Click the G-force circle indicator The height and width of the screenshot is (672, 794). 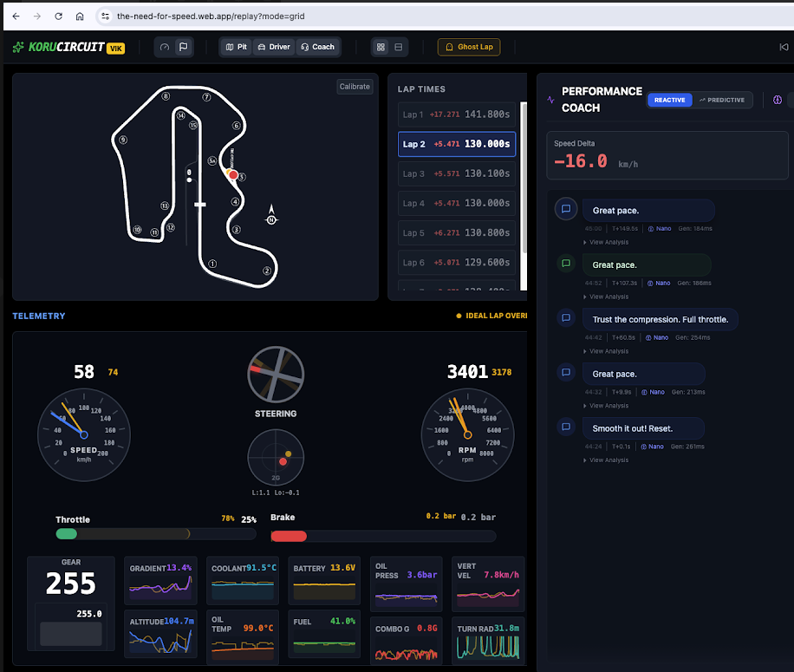tap(276, 457)
